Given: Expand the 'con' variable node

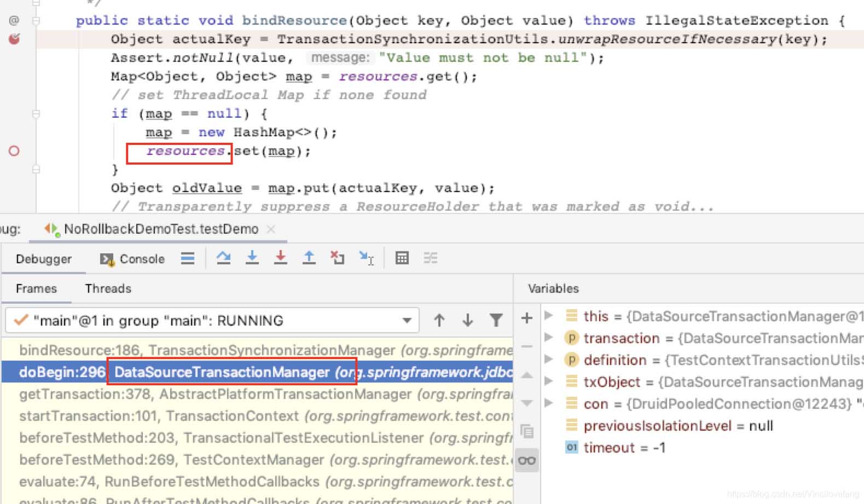Looking at the screenshot, I should click(x=549, y=403).
